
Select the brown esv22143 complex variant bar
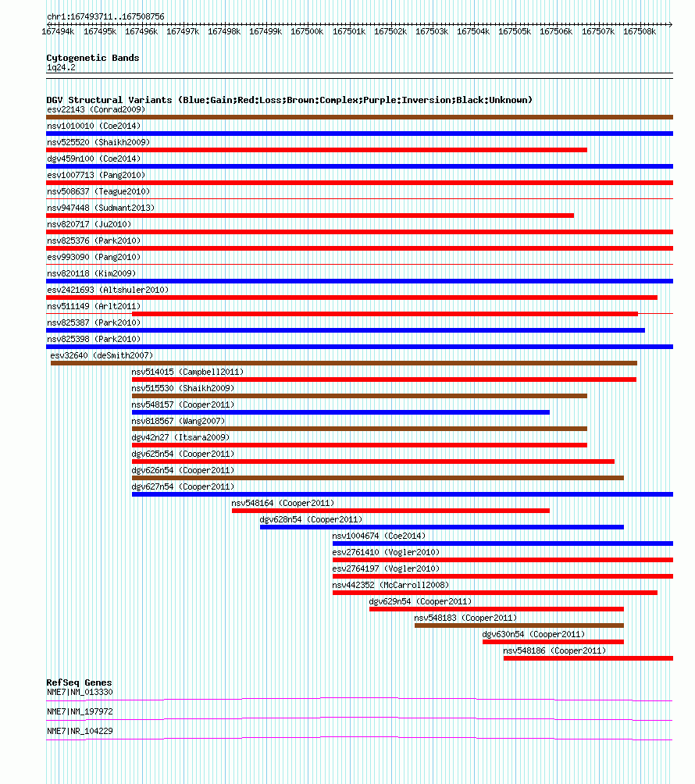(x=359, y=117)
